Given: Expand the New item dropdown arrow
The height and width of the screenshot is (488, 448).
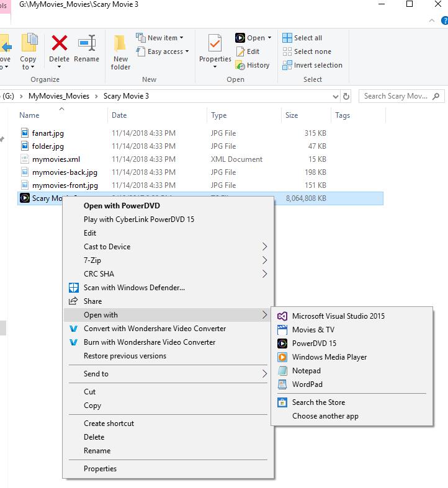Looking at the screenshot, I should coord(181,38).
